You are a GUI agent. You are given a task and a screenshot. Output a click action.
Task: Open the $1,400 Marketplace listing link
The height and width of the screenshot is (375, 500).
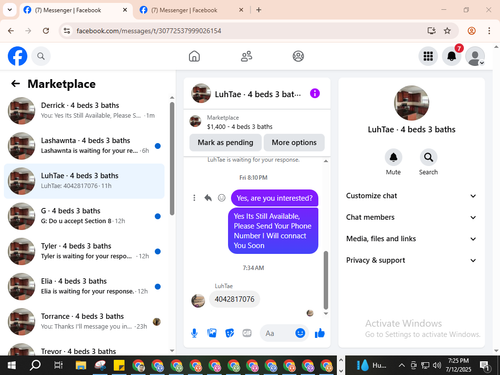click(257, 122)
